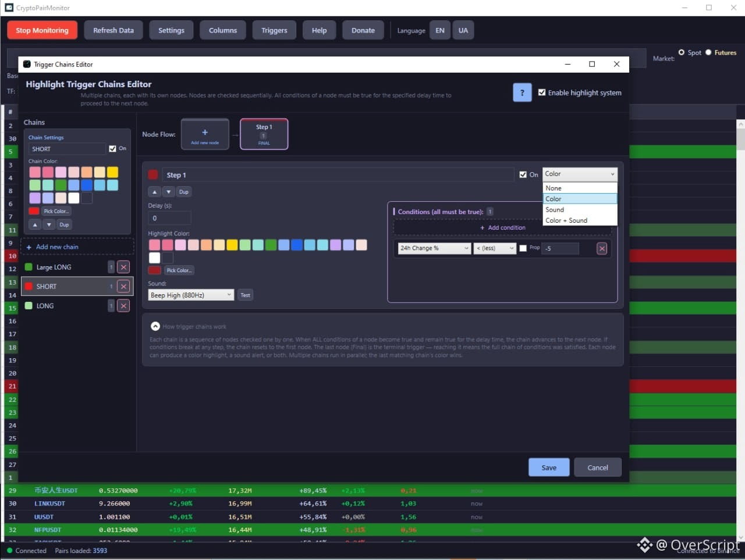Open Settings from the toolbar
745x560 pixels.
click(171, 30)
